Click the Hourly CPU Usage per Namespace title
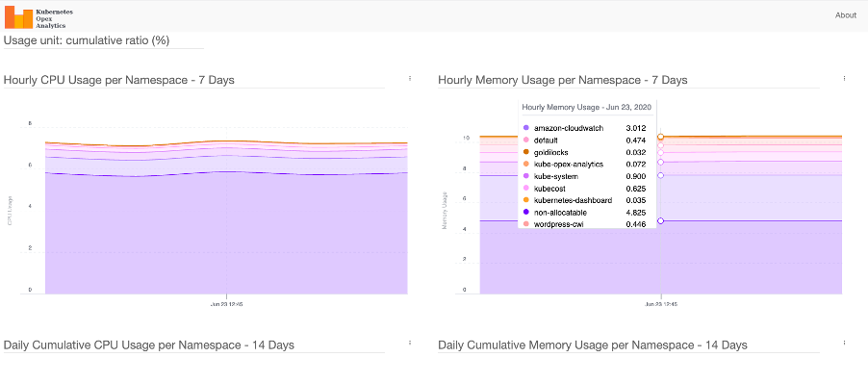 coord(119,80)
